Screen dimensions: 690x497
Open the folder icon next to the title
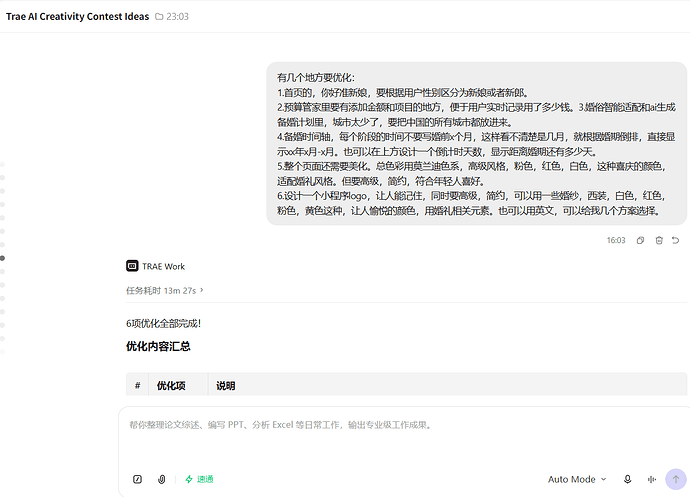159,17
